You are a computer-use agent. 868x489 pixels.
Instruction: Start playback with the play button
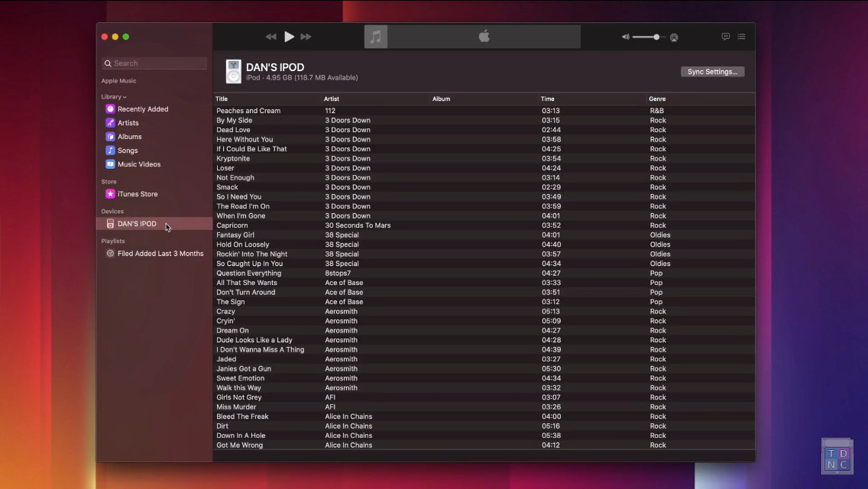pyautogui.click(x=289, y=37)
